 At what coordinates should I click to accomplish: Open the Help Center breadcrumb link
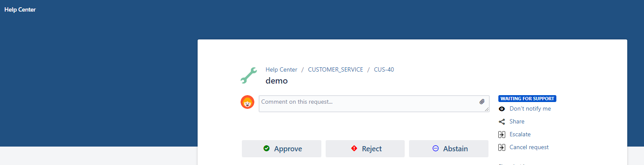point(281,69)
